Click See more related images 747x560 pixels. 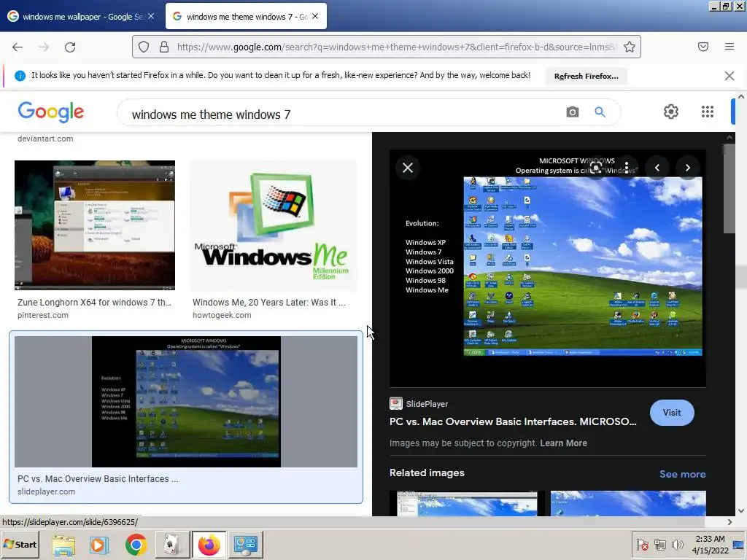[682, 474]
